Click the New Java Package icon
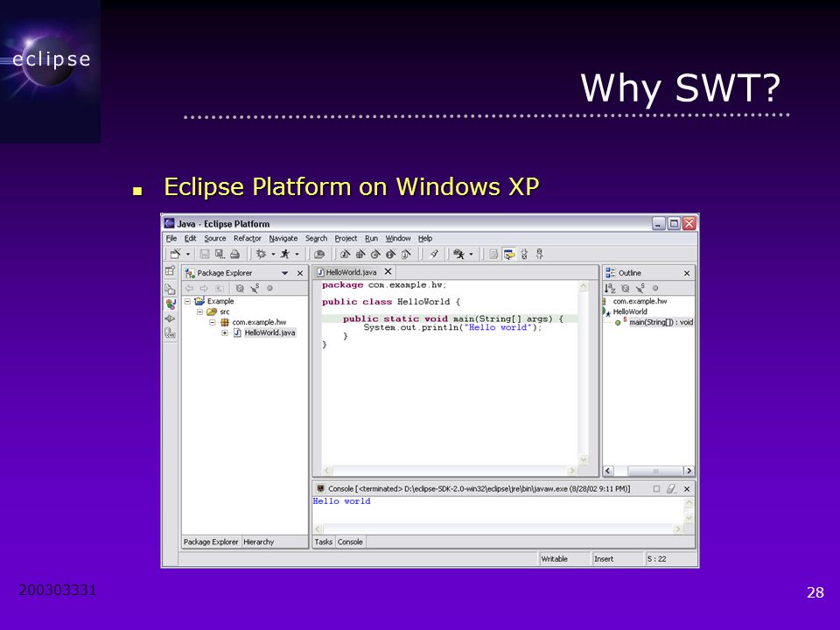Viewport: 840px width, 630px height. pos(360,254)
